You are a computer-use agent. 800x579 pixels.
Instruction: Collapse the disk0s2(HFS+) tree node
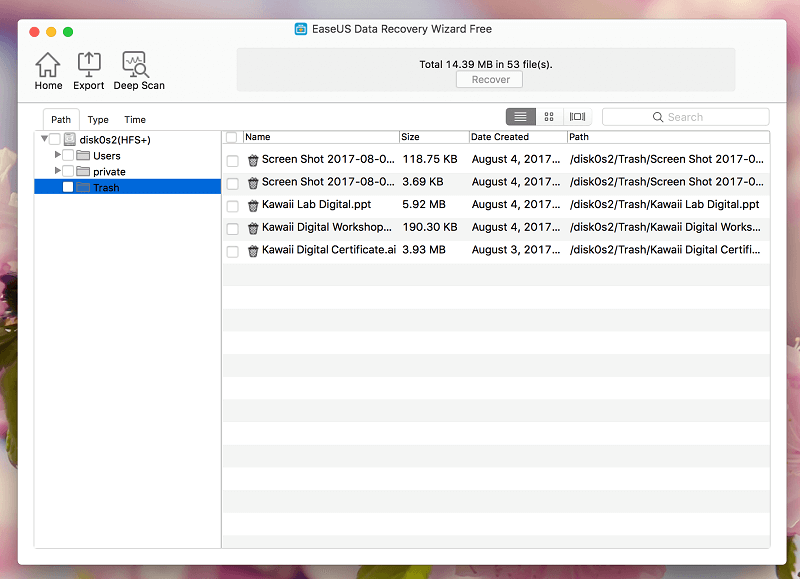[x=44, y=138]
